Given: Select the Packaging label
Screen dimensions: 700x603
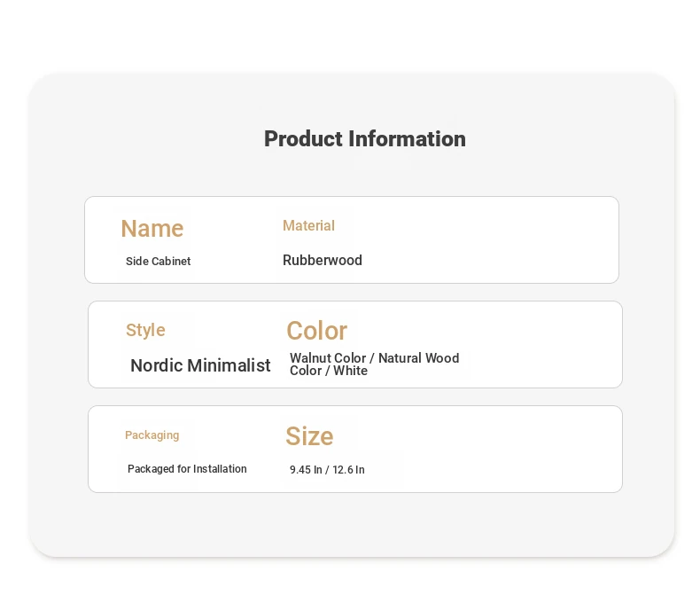Looking at the screenshot, I should coord(152,435).
